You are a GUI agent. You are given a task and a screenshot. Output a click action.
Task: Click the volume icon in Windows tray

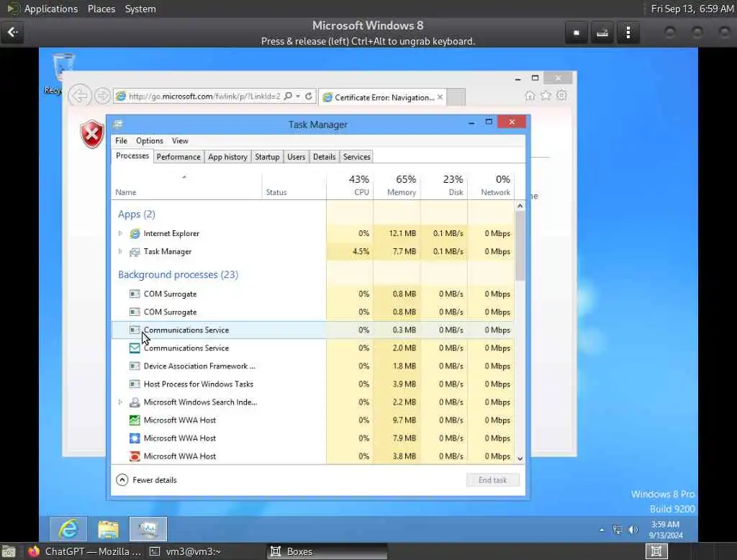(633, 530)
